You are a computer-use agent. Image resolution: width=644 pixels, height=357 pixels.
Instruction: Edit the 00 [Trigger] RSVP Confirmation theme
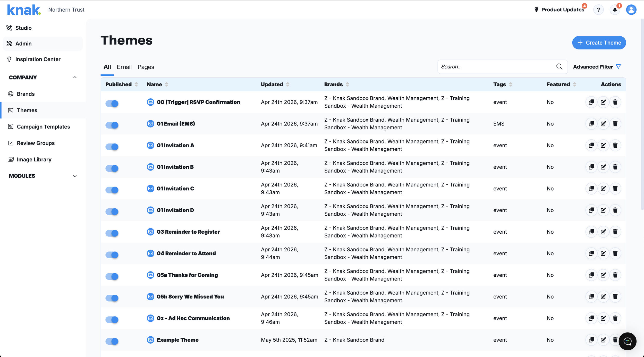click(603, 102)
